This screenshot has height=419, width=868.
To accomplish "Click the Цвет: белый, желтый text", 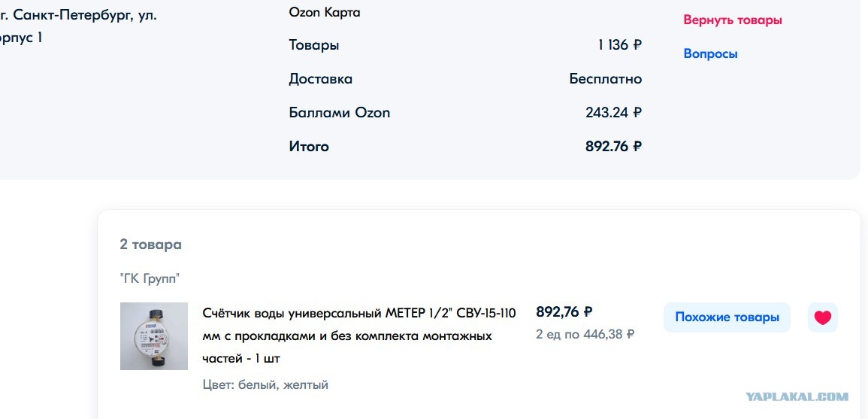I will [x=266, y=384].
